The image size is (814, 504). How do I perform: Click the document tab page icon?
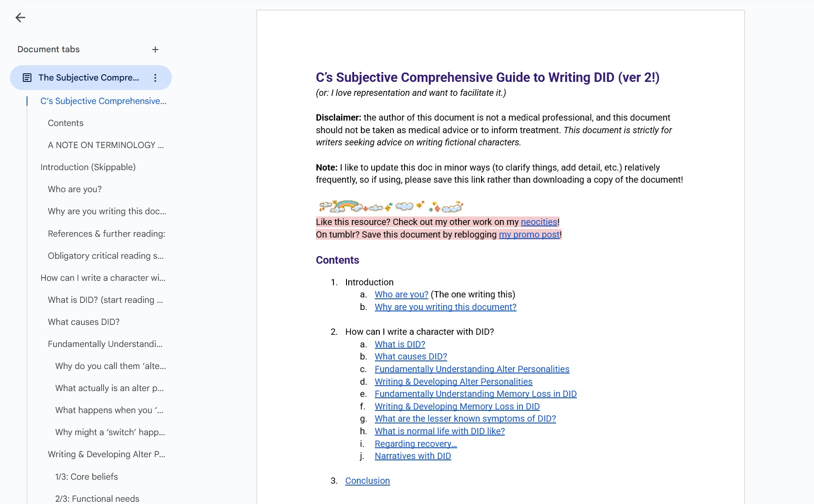click(27, 78)
